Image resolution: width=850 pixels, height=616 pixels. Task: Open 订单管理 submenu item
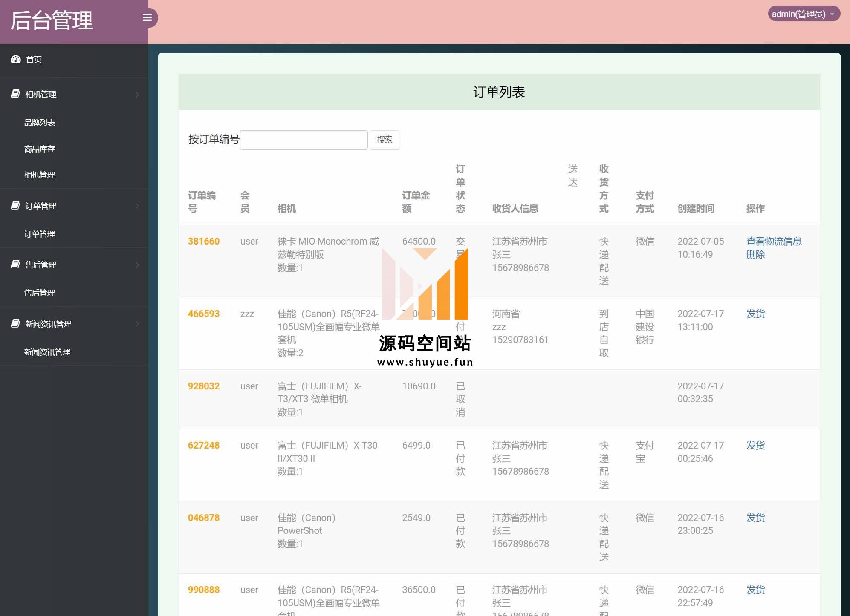point(40,234)
